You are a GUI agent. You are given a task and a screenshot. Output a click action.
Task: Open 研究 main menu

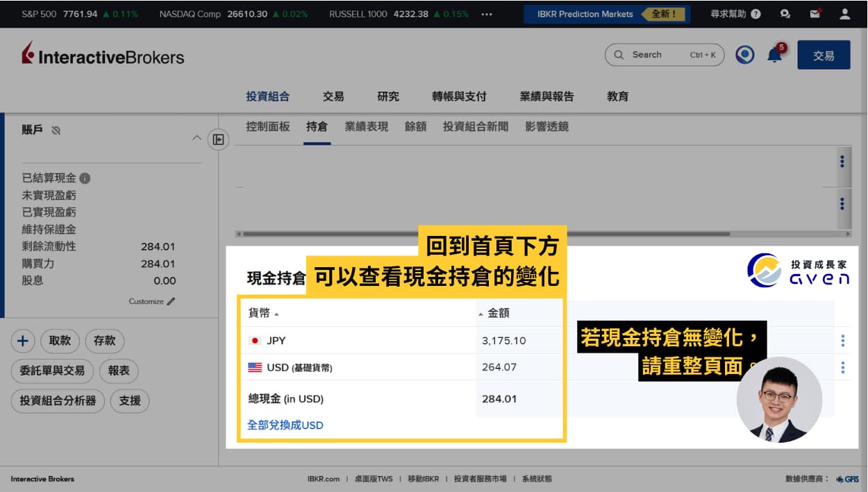coord(388,96)
